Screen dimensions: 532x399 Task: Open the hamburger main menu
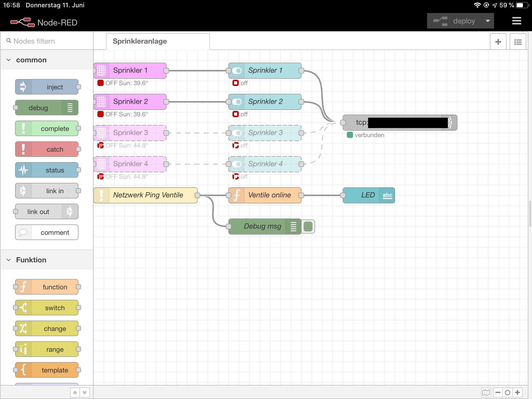[x=516, y=21]
